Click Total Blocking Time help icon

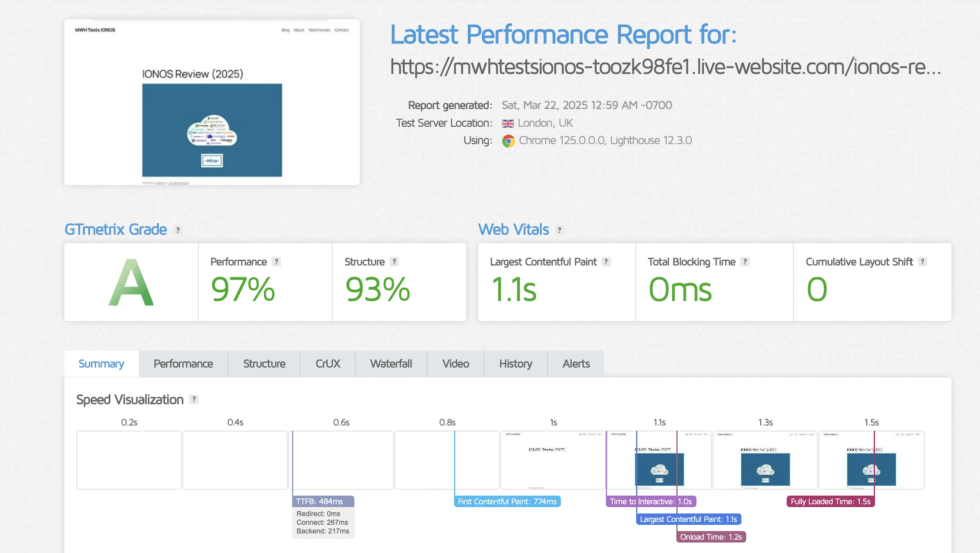[x=745, y=262]
